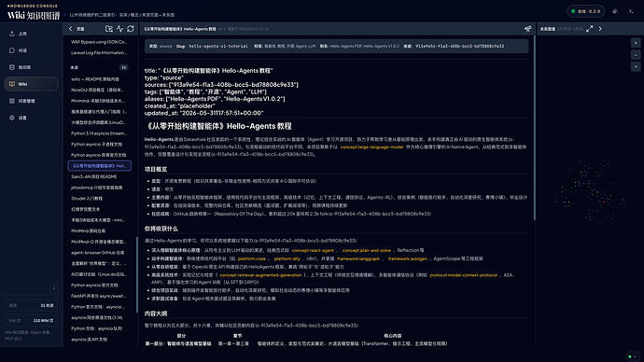Click the sources count stat in sidebar
Screen dimensions: 644x362
[x=31, y=306]
